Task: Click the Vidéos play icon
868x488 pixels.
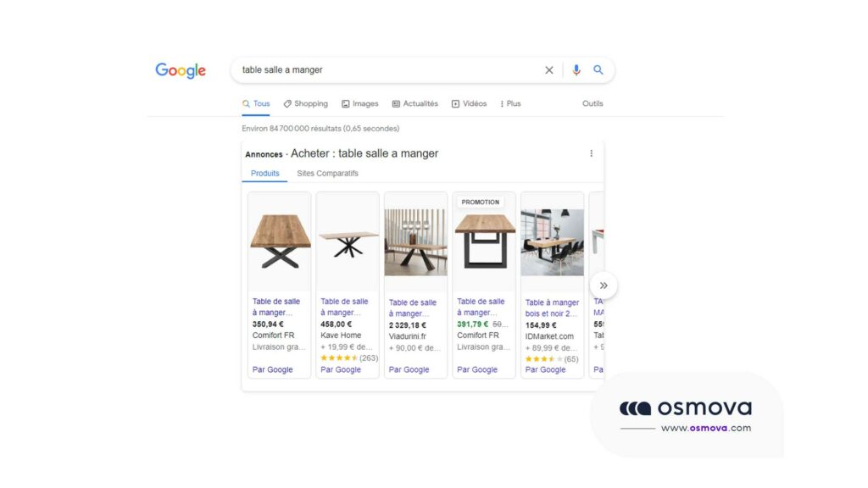Action: 455,103
